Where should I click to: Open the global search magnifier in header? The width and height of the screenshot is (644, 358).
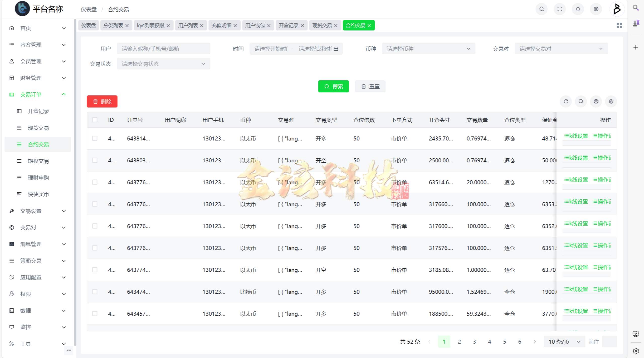click(x=541, y=9)
